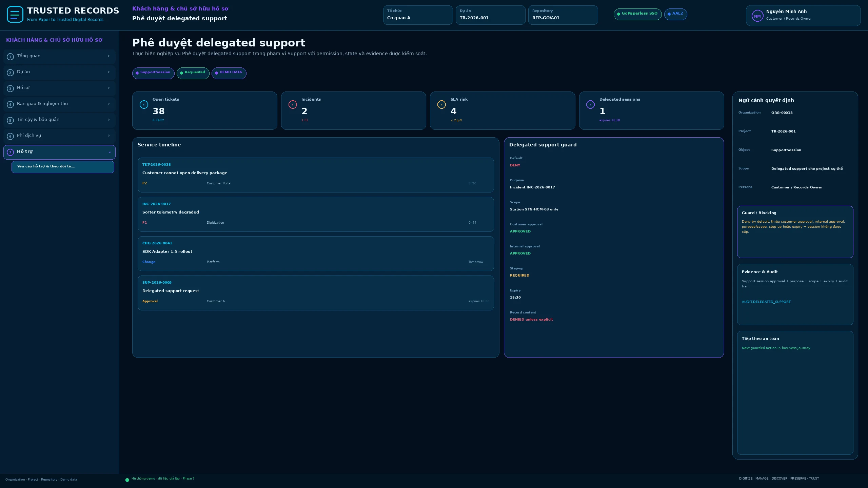The height and width of the screenshot is (488, 868).
Task: Open ticket TKT-2026-0038 card
Action: [316, 175]
